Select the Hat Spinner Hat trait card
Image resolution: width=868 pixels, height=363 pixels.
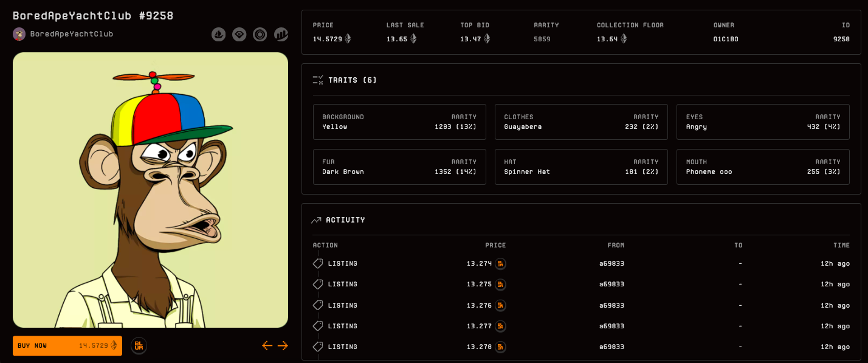click(581, 167)
